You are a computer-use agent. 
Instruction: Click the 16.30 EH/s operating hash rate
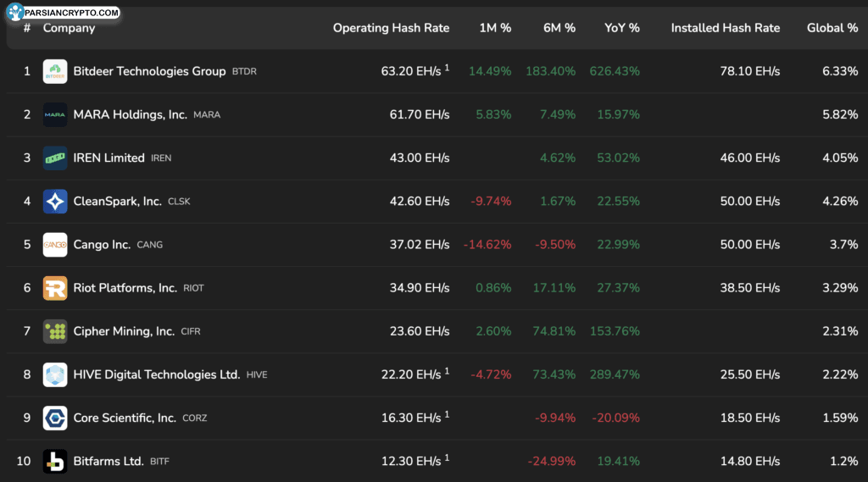411,418
